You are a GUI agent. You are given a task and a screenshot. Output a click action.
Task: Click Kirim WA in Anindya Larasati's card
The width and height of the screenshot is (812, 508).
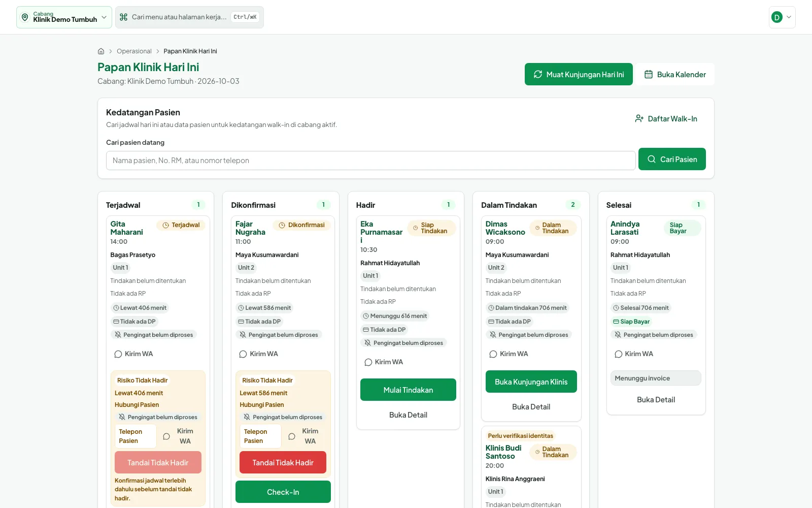click(x=634, y=354)
